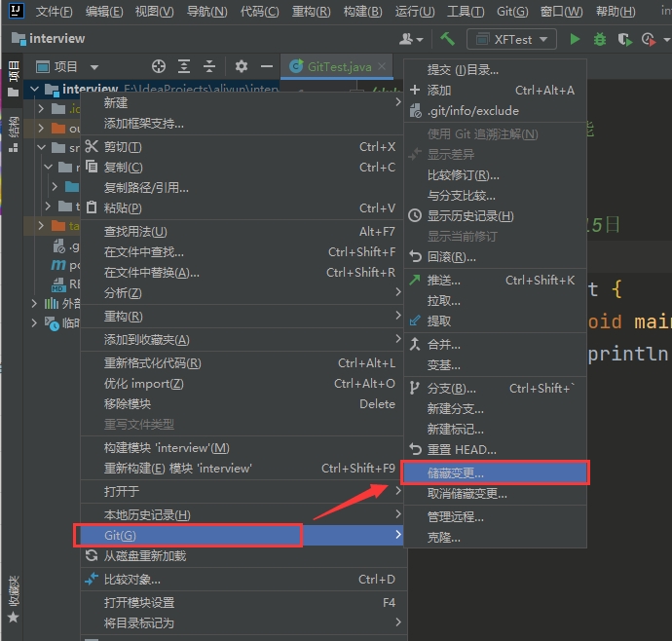Collapse the interview root folder node

[x=36, y=90]
